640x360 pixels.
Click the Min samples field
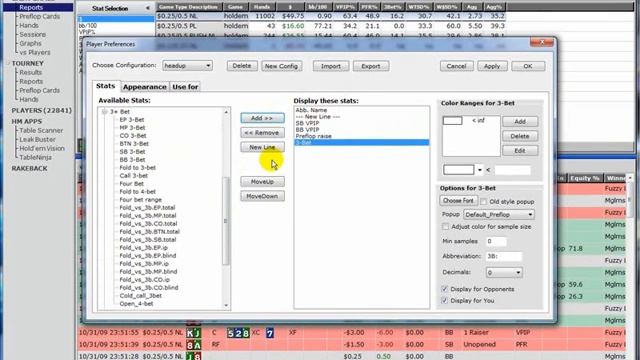pyautogui.click(x=496, y=242)
